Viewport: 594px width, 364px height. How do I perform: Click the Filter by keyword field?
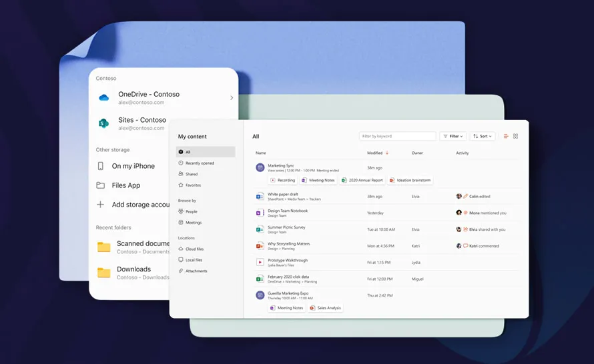pos(397,136)
